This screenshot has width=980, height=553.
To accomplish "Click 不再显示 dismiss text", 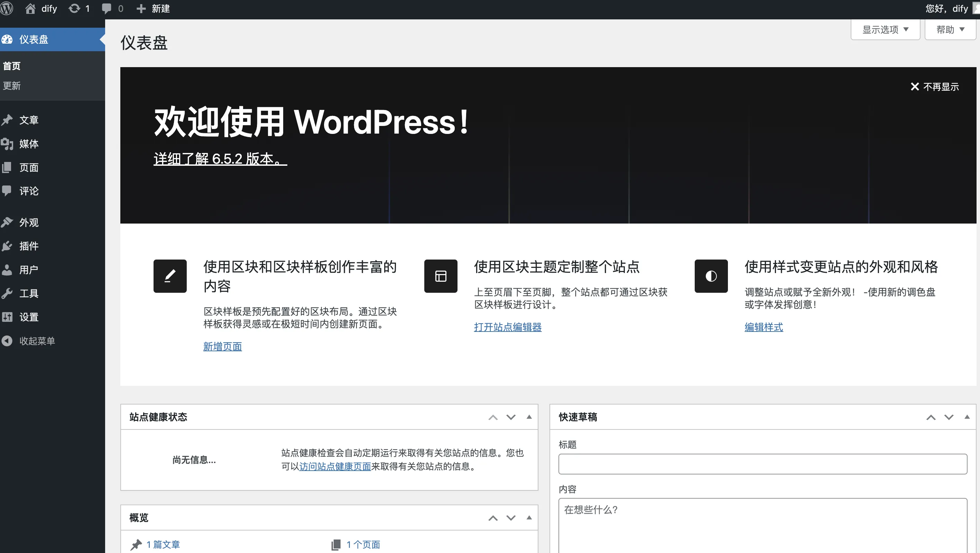I will point(941,87).
